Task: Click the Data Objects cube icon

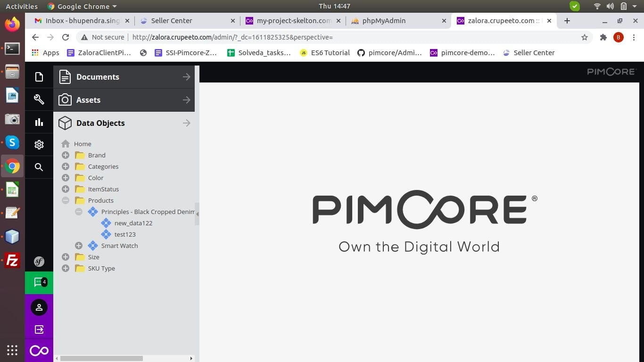Action: click(65, 123)
